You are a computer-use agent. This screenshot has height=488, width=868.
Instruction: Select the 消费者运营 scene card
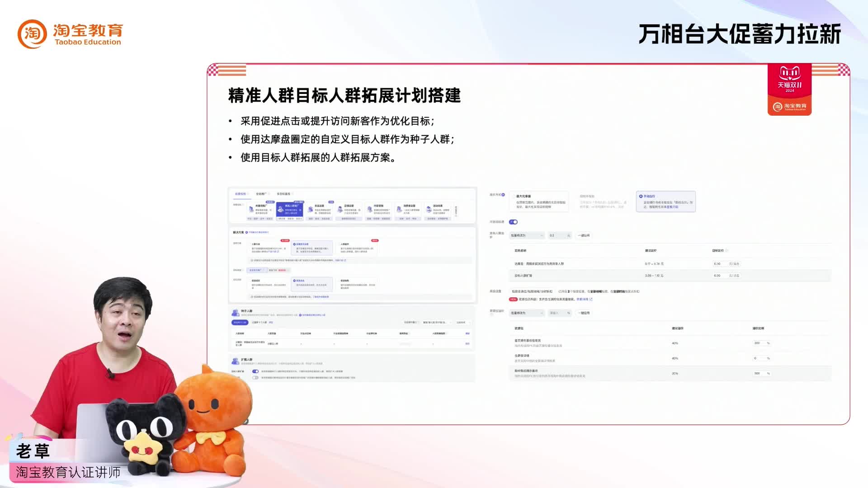point(408,209)
